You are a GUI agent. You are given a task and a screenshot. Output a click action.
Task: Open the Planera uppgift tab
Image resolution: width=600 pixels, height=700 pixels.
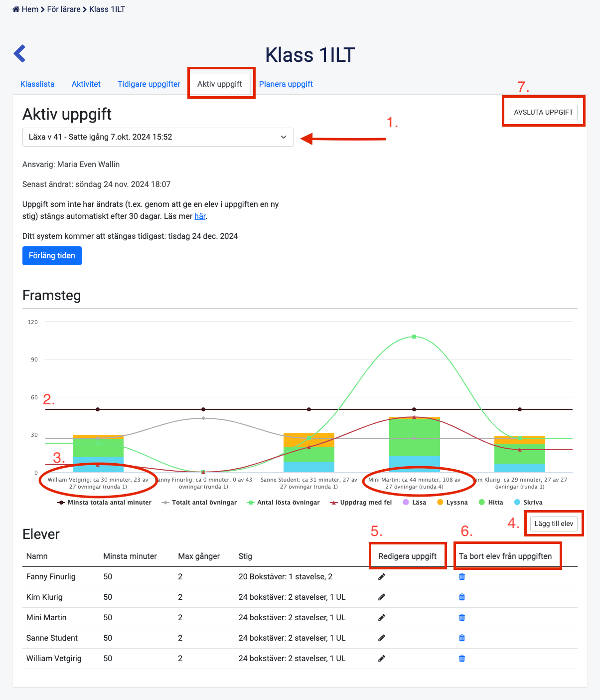click(x=286, y=84)
